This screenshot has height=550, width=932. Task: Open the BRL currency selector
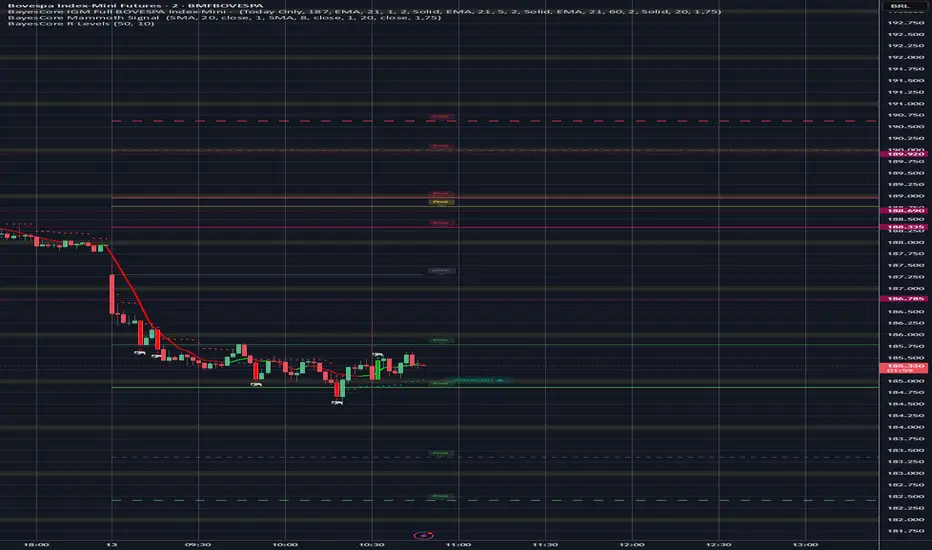coord(900,6)
